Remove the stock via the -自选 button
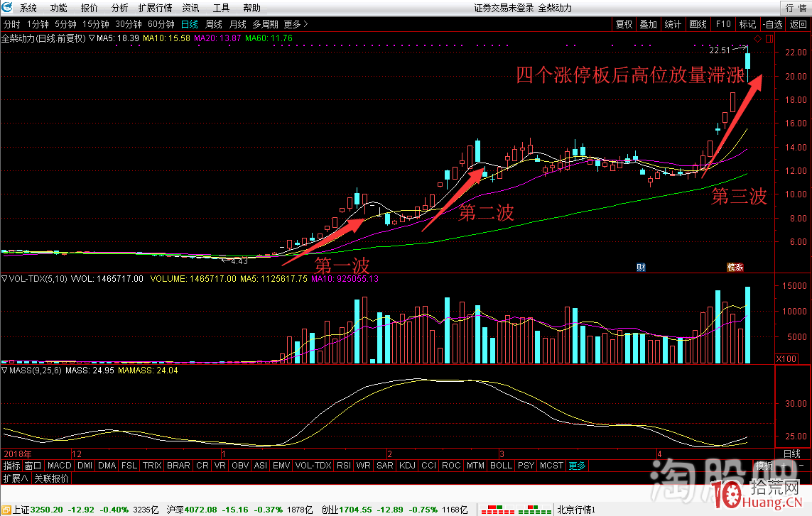The image size is (812, 516). pyautogui.click(x=773, y=24)
